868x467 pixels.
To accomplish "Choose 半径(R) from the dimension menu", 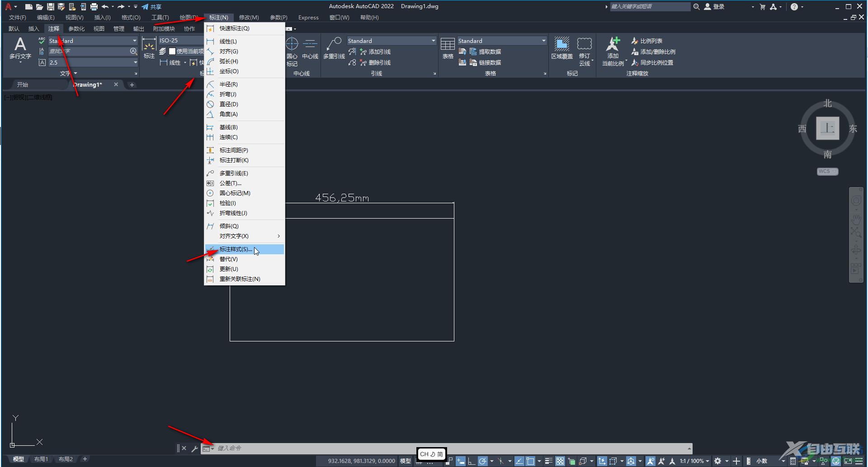I will click(x=245, y=84).
